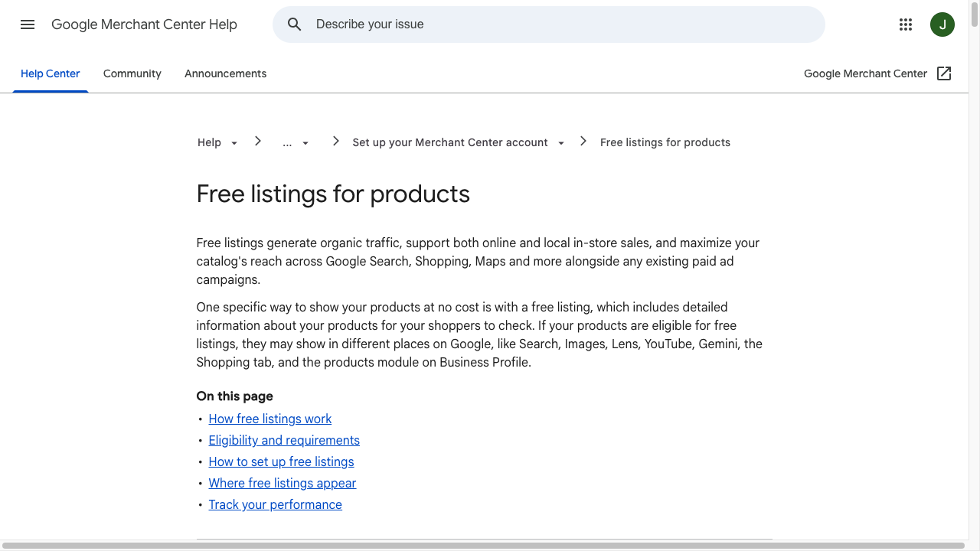This screenshot has width=980, height=551.
Task: Jump to How to set up free listings
Action: tap(281, 461)
